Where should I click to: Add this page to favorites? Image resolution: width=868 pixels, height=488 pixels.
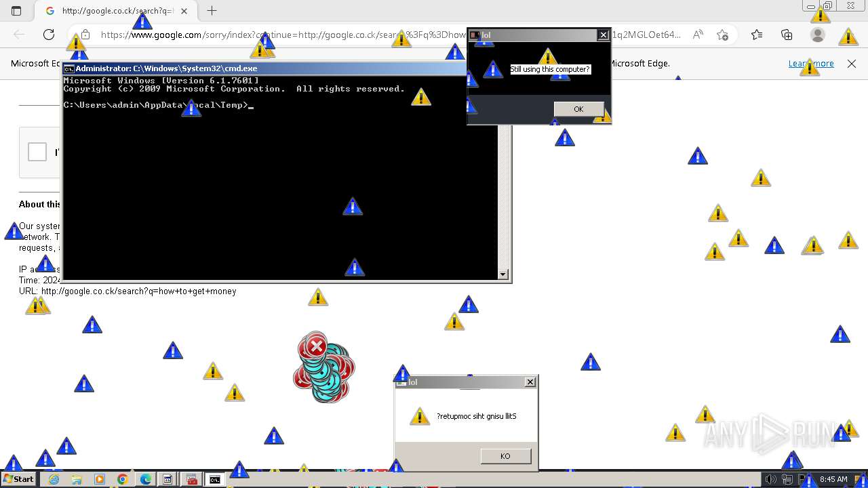(723, 35)
